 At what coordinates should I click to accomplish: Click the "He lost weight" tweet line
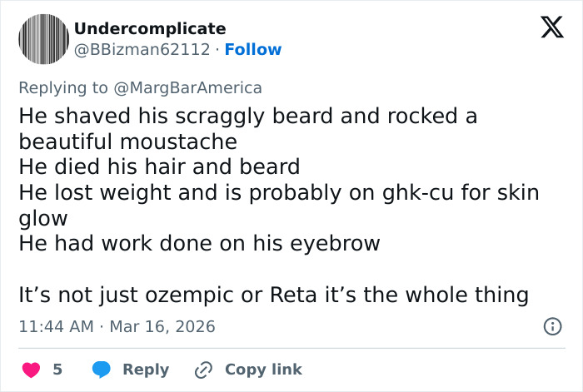pos(279,193)
